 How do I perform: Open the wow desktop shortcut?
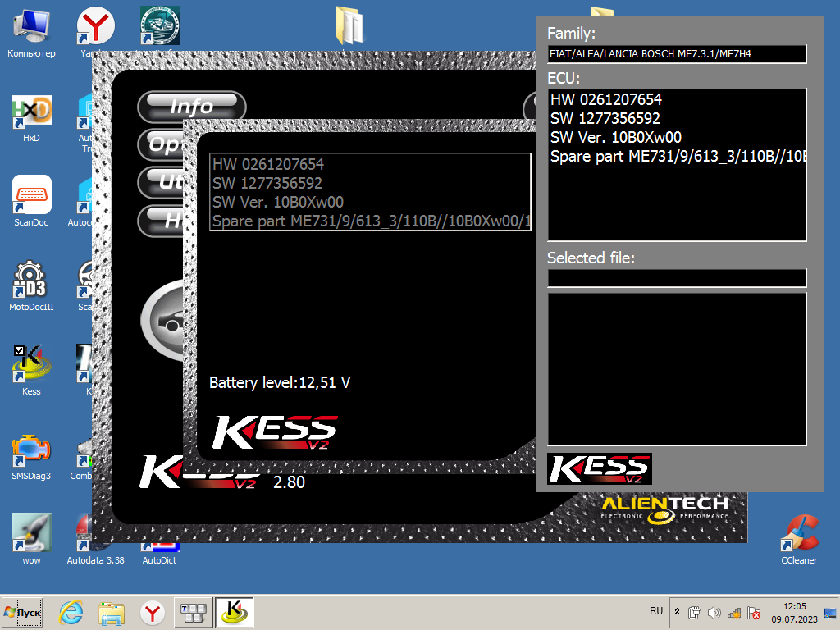[x=31, y=532]
